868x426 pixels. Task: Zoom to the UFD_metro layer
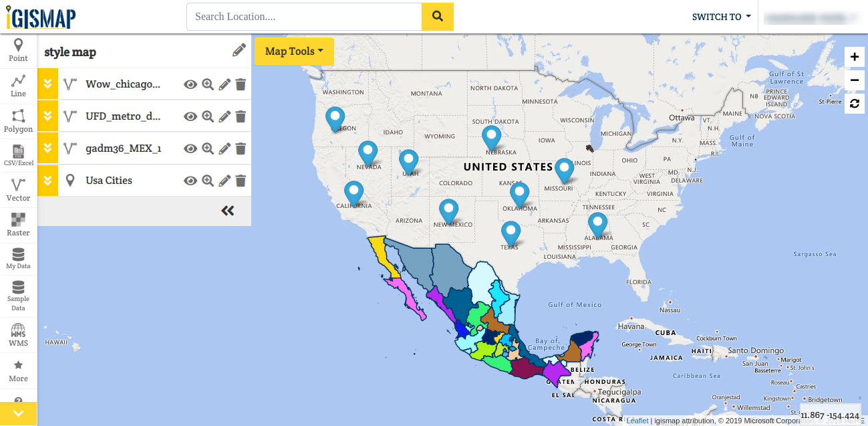point(208,116)
